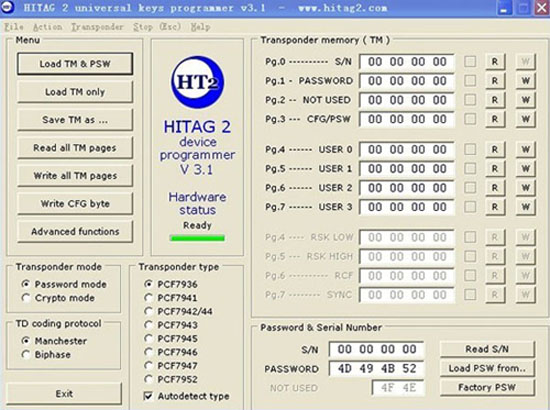Image resolution: width=550 pixels, height=410 pixels.
Task: Click the Read all TM pages button
Action: click(x=75, y=148)
